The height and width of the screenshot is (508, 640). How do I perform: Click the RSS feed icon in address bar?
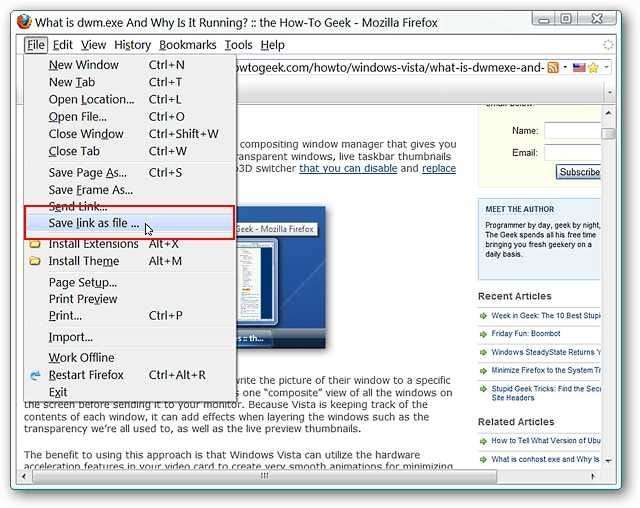pyautogui.click(x=553, y=67)
